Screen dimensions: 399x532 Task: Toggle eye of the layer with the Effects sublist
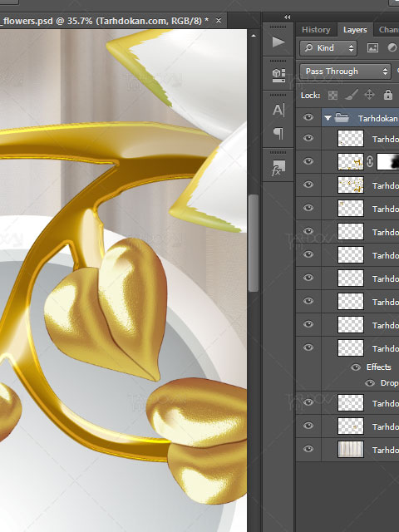tap(308, 347)
